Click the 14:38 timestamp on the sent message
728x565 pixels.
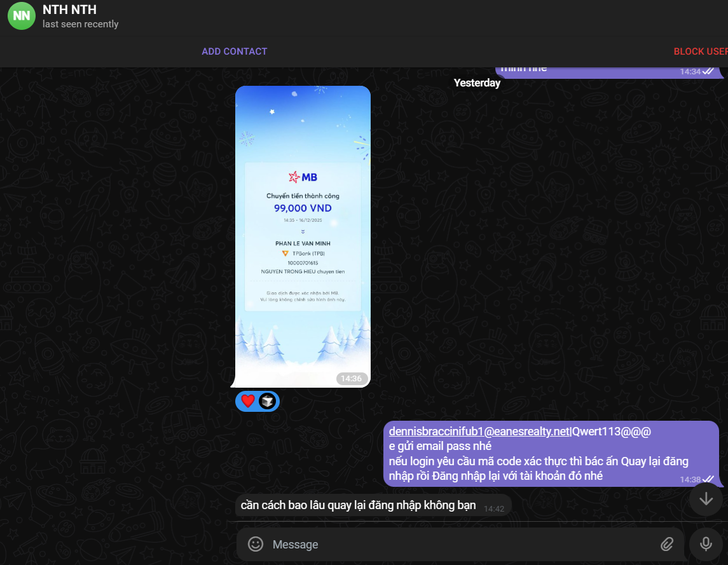[x=690, y=480]
